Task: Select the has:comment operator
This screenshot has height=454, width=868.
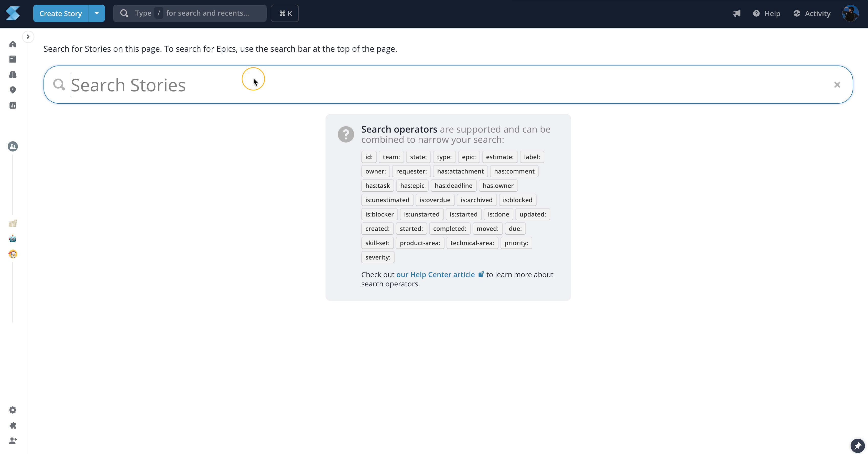Action: [514, 171]
